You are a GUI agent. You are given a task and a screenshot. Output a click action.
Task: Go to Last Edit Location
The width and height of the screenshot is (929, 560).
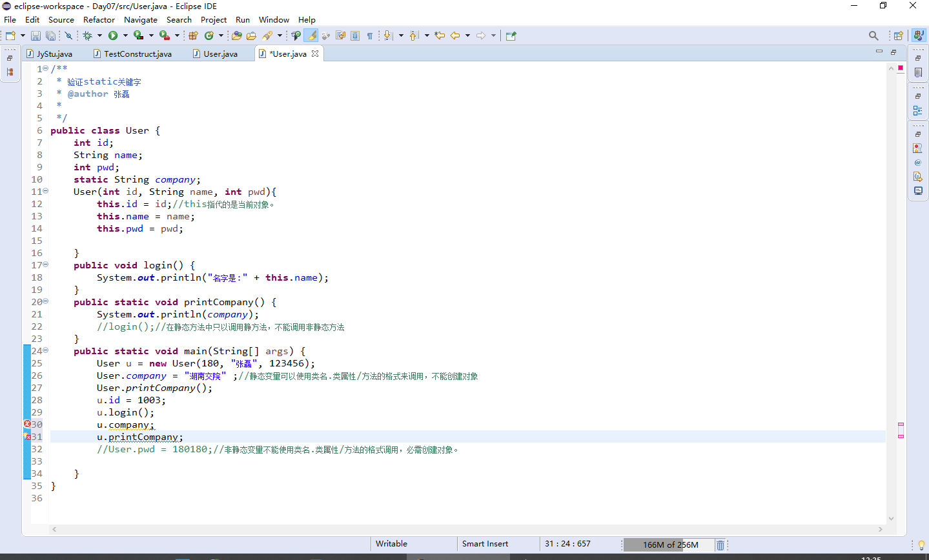[440, 35]
